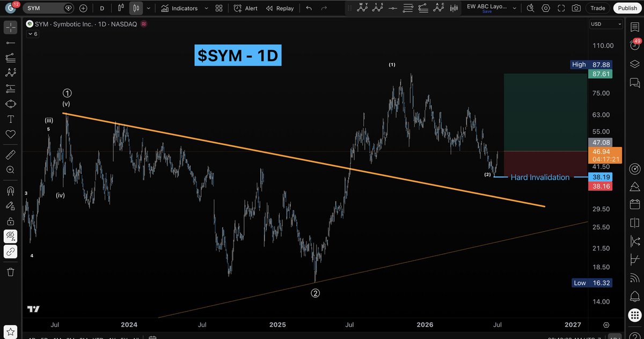Select horizontal line tool in favorites bar

394,8
